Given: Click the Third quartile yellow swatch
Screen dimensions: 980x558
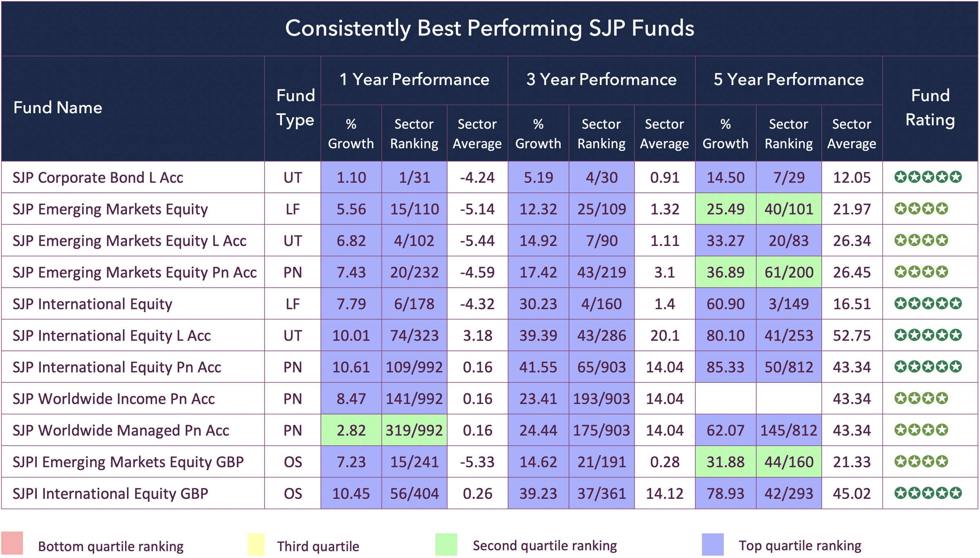Looking at the screenshot, I should click(x=256, y=545).
